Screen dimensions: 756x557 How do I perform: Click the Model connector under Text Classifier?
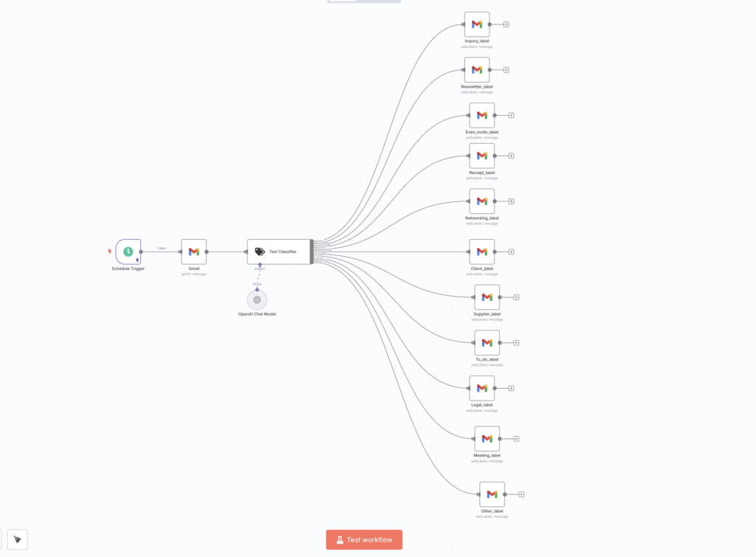pyautogui.click(x=259, y=266)
